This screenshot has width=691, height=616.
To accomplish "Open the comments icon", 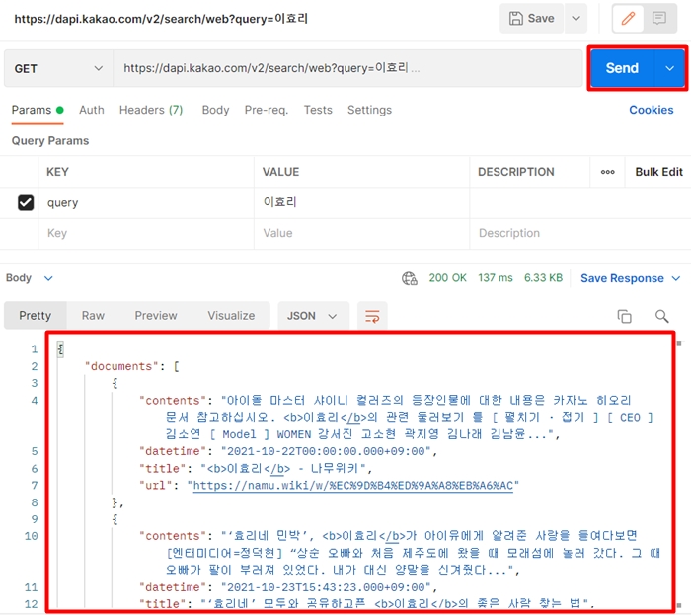I will 659,19.
